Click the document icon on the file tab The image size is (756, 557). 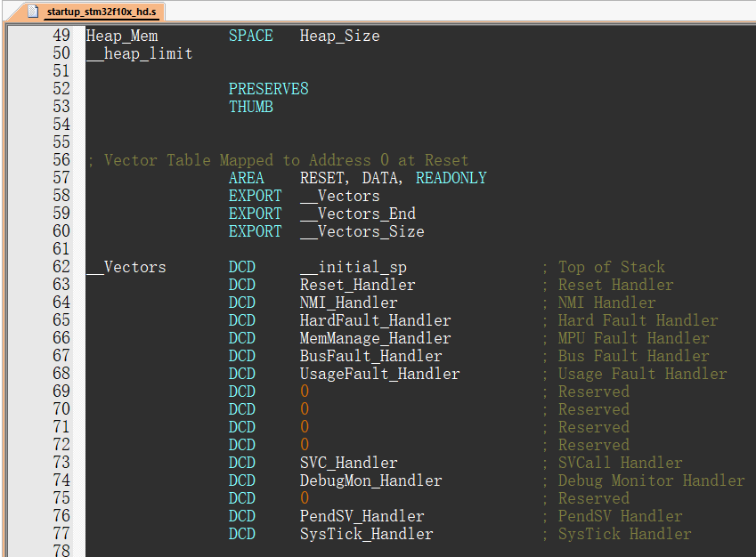(x=35, y=12)
